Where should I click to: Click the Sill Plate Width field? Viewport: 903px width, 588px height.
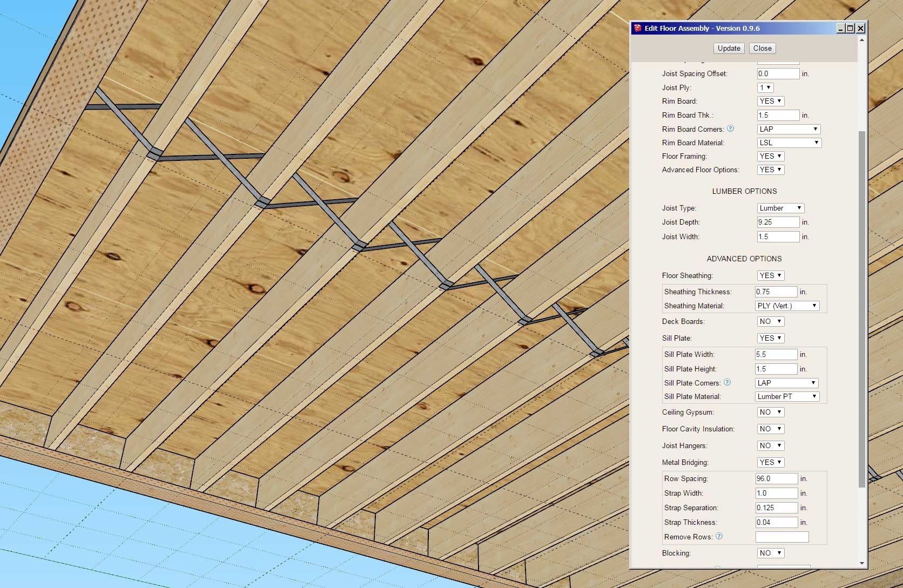pyautogui.click(x=776, y=354)
